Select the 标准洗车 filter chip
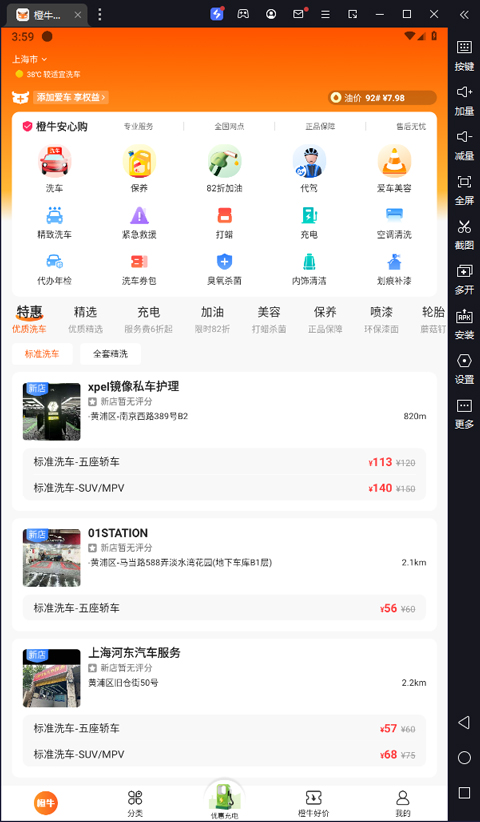Image resolution: width=480 pixels, height=822 pixels. [x=42, y=354]
